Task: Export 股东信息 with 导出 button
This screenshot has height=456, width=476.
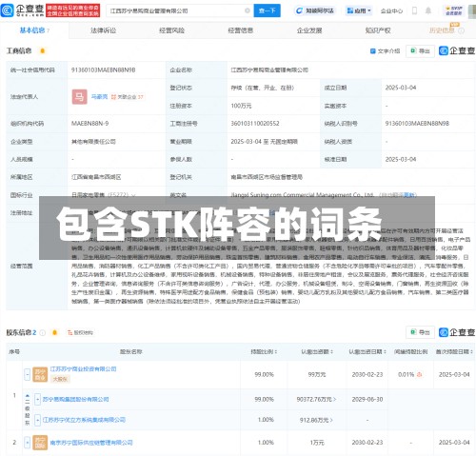Action: point(420,332)
